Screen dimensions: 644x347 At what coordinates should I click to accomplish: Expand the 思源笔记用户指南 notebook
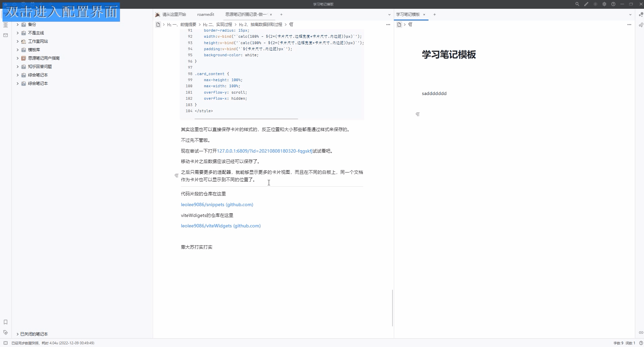(17, 58)
